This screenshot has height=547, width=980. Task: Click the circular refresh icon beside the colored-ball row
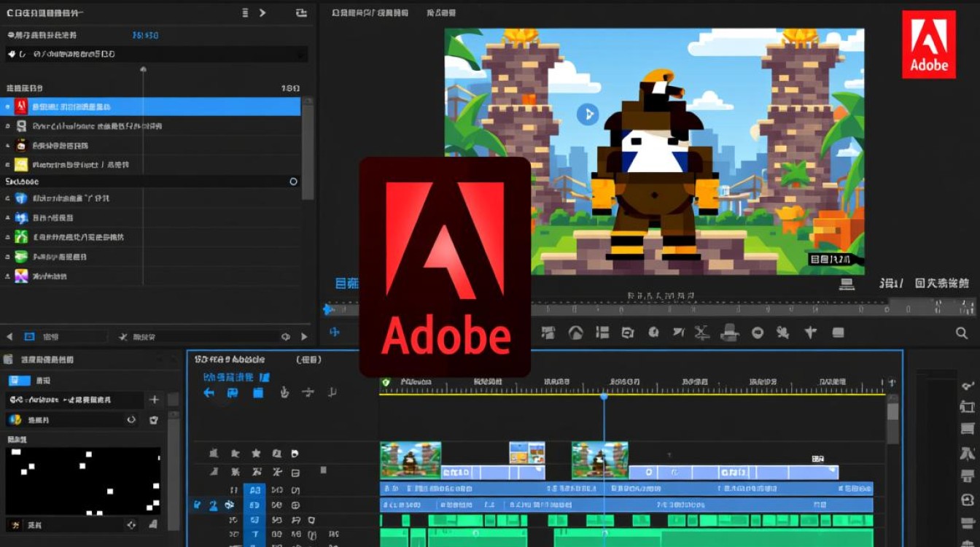[x=132, y=420]
